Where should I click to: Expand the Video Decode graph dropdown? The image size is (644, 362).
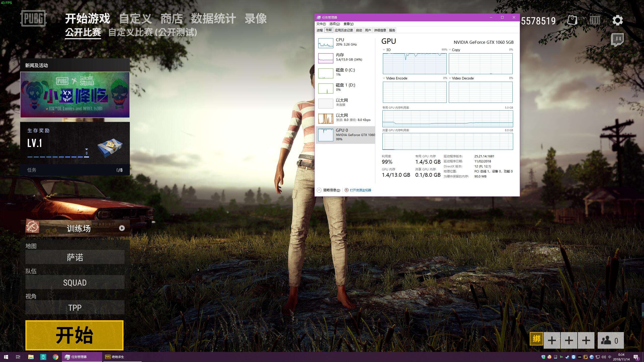click(450, 78)
